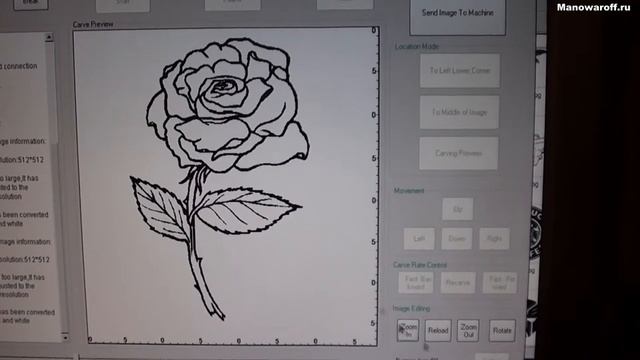Zoom Out of the image

click(x=468, y=330)
